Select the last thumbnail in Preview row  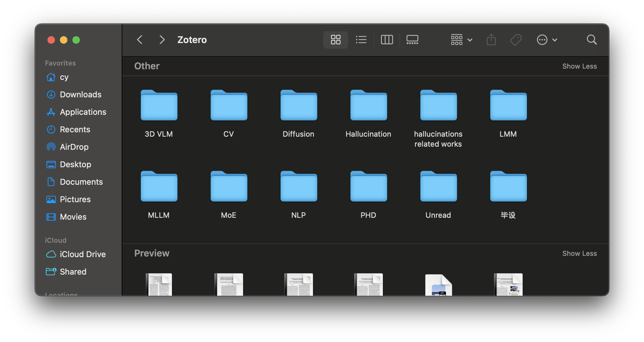pos(508,284)
